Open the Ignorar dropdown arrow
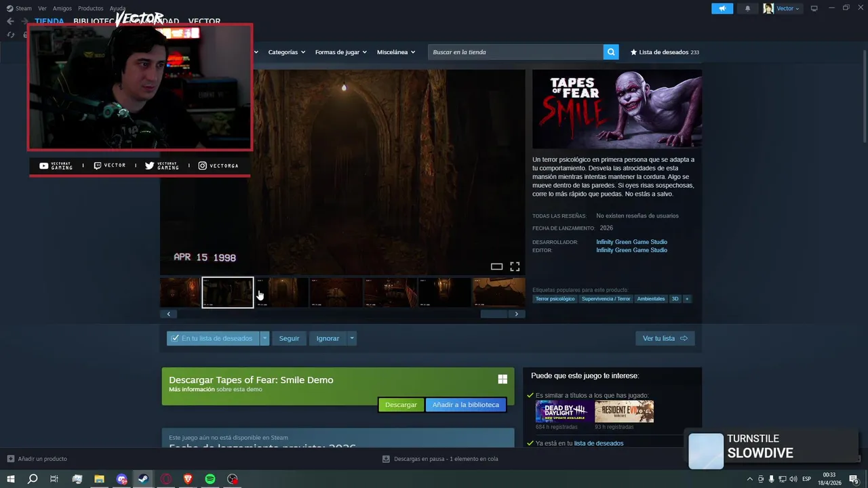The image size is (868, 488). point(351,338)
